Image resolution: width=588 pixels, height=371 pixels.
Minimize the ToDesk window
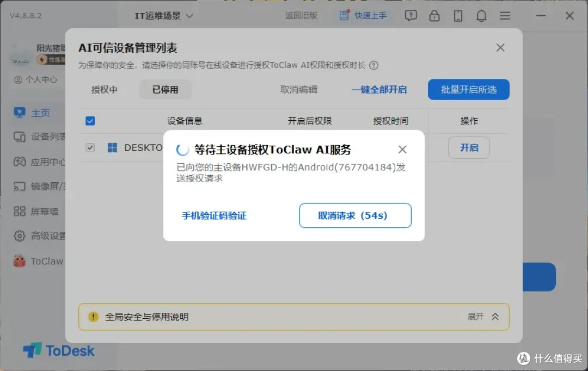click(x=541, y=16)
